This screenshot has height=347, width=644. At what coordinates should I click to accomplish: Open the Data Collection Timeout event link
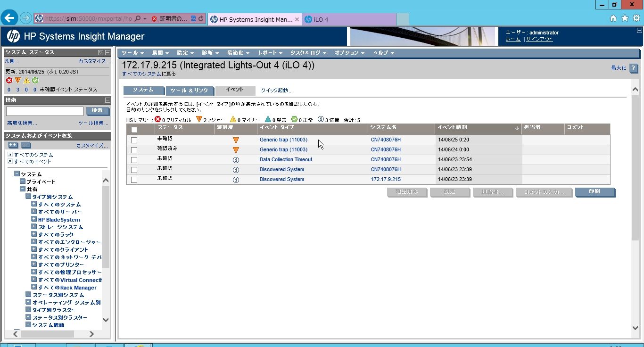click(286, 160)
